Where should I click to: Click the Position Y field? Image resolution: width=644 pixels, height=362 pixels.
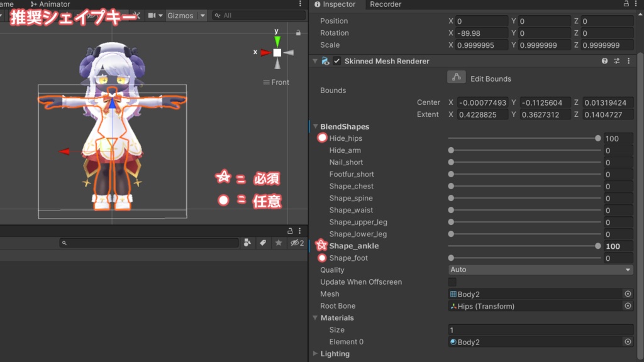coord(545,21)
